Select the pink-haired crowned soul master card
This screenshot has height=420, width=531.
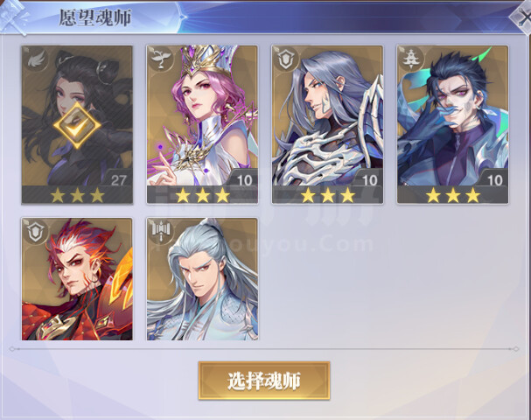(202, 124)
